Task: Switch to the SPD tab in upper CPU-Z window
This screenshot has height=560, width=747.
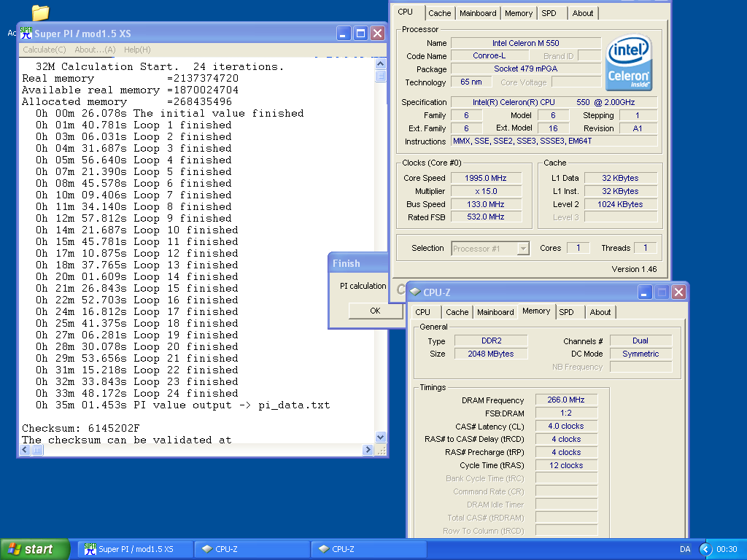Action: click(549, 13)
